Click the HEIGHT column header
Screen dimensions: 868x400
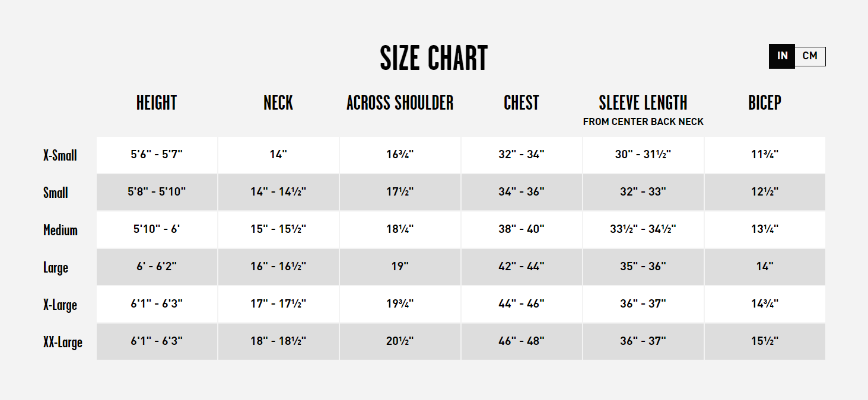coord(157,103)
